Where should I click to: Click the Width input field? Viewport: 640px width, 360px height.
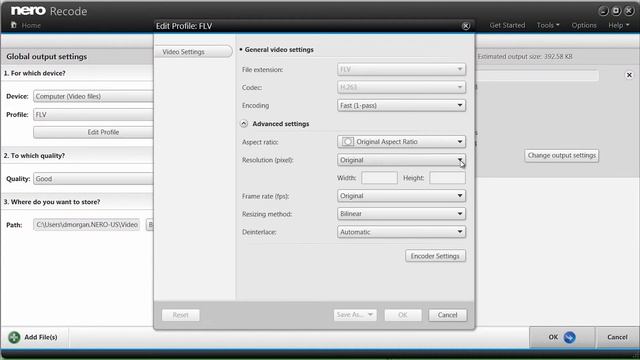379,178
